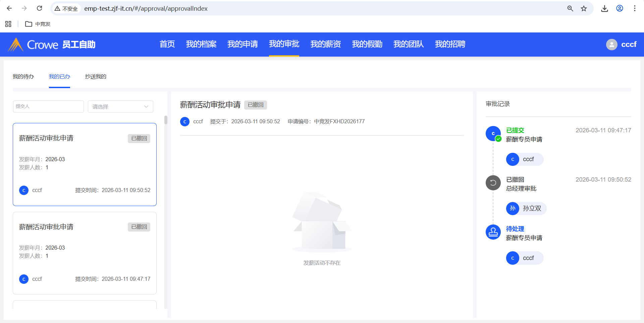This screenshot has width=644, height=323.
Task: Click avatar in the 09:47:17 request card
Action: pyautogui.click(x=24, y=279)
